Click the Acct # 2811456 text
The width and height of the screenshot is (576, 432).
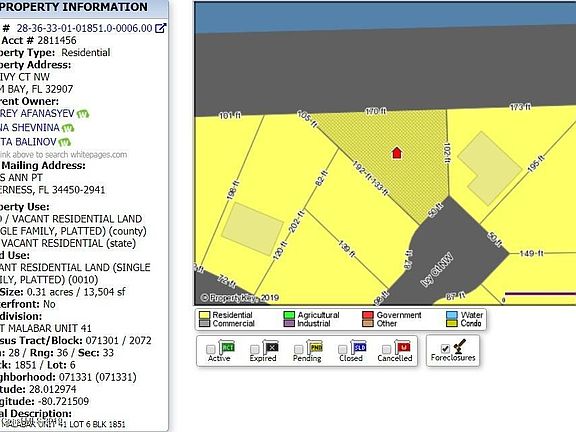38,40
